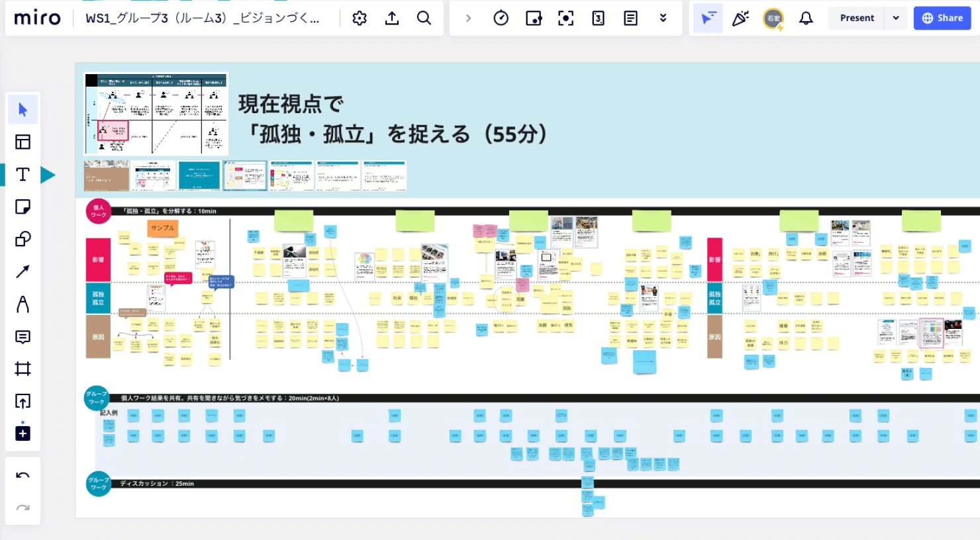Show more apps double chevron
This screenshot has width=980, height=540.
pyautogui.click(x=663, y=18)
